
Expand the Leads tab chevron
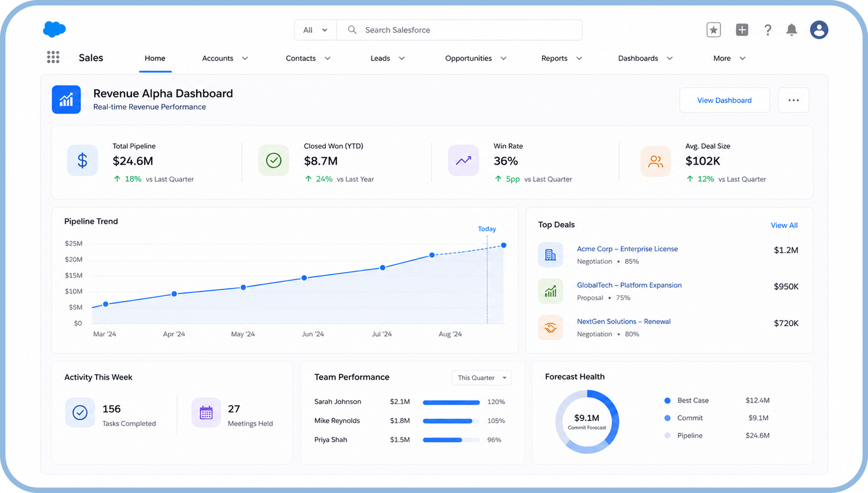point(402,59)
